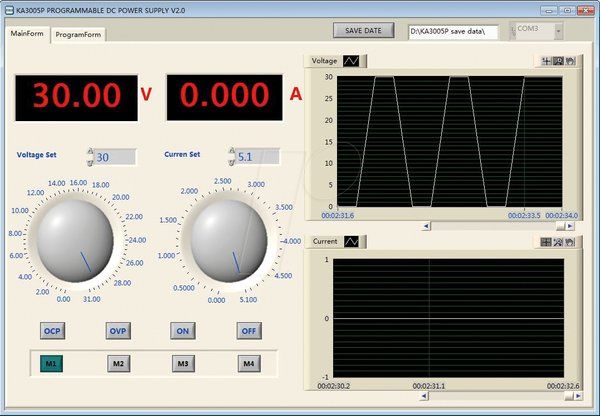Recall memory preset M2
Screen dimensions: 600x416
[x=119, y=364]
